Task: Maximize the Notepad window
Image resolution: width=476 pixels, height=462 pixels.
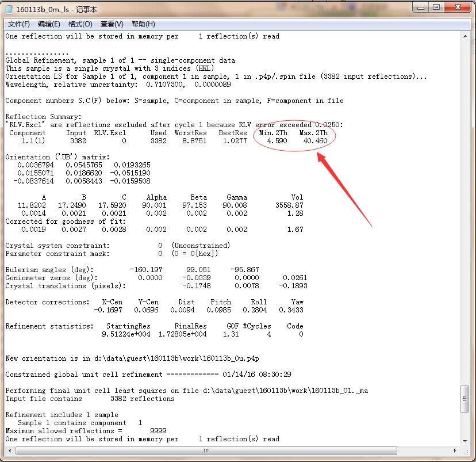Action: point(436,7)
